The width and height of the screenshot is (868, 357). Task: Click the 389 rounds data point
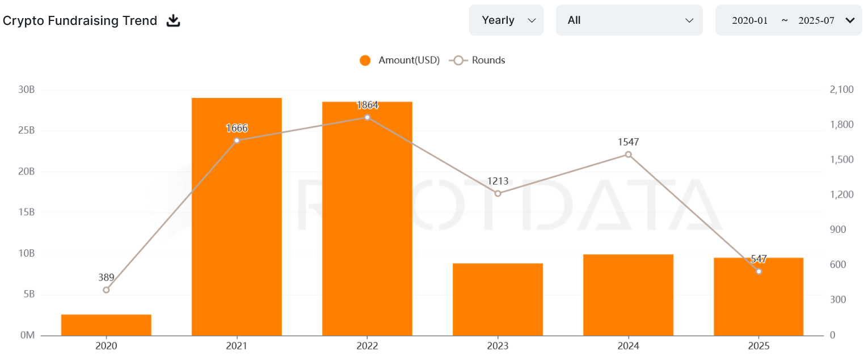[106, 290]
